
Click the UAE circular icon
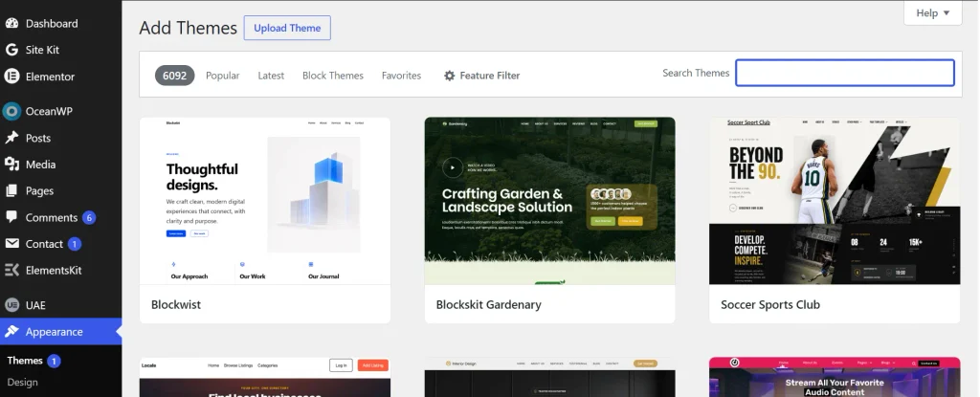(x=11, y=305)
